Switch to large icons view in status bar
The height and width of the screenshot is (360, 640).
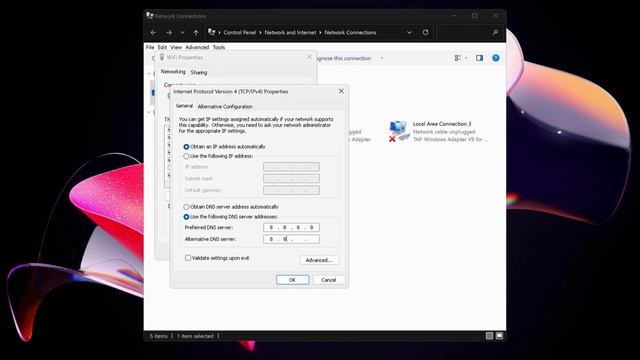tap(499, 336)
